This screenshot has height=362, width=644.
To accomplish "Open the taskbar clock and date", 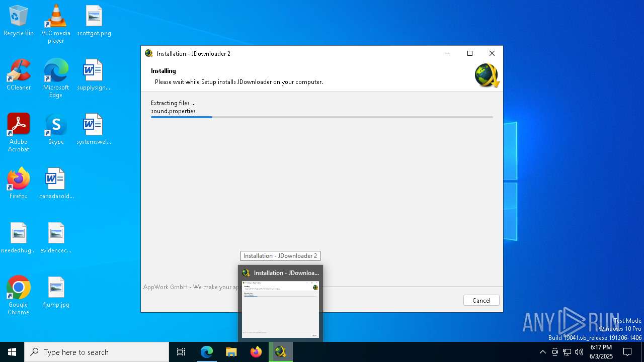I will point(601,352).
